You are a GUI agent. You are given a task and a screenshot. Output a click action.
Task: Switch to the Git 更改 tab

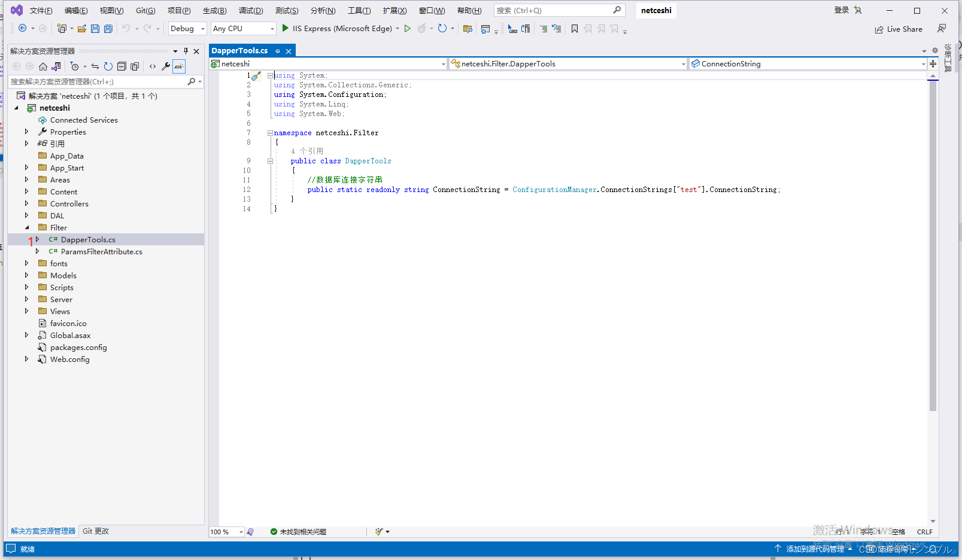(95, 531)
